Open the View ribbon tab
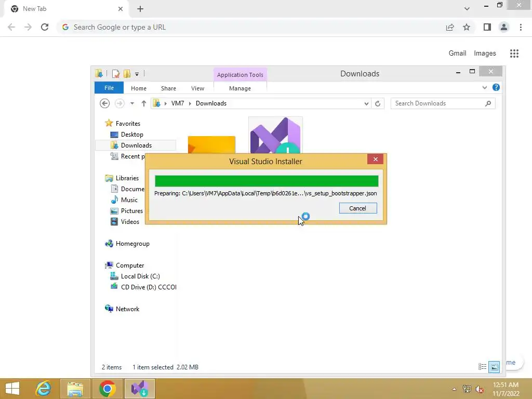 pos(197,88)
